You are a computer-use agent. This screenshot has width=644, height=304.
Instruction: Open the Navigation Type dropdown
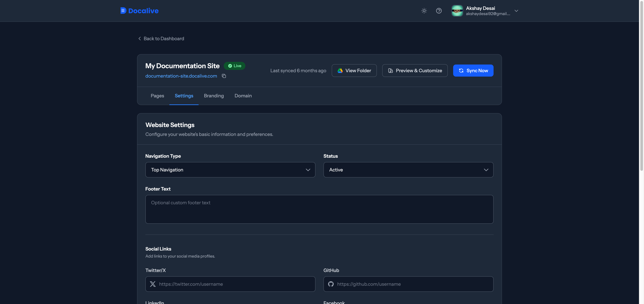pos(230,170)
